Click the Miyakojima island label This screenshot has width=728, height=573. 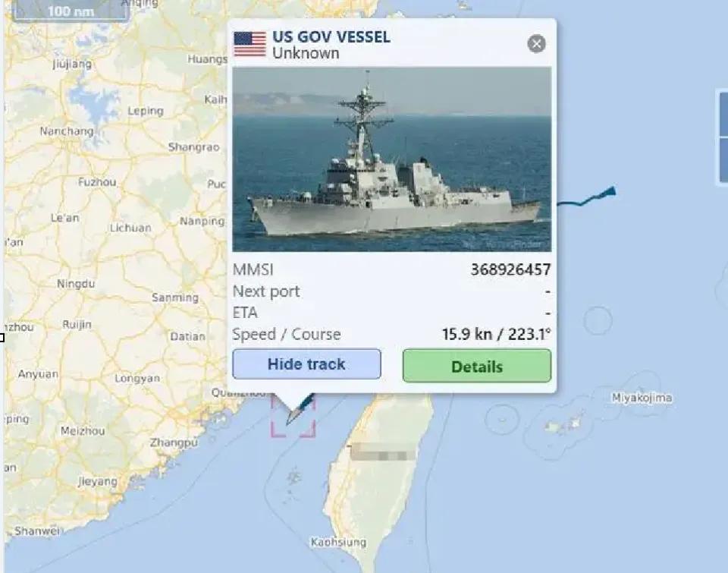click(x=642, y=398)
